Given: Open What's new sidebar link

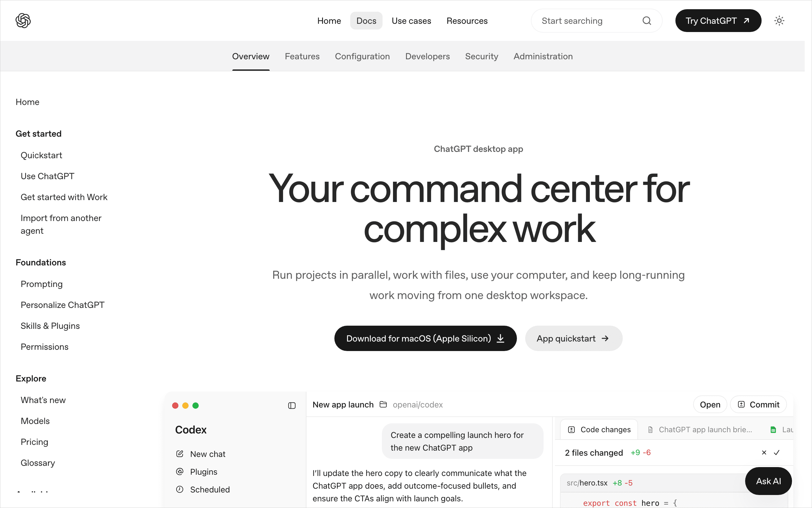Looking at the screenshot, I should [x=43, y=400].
